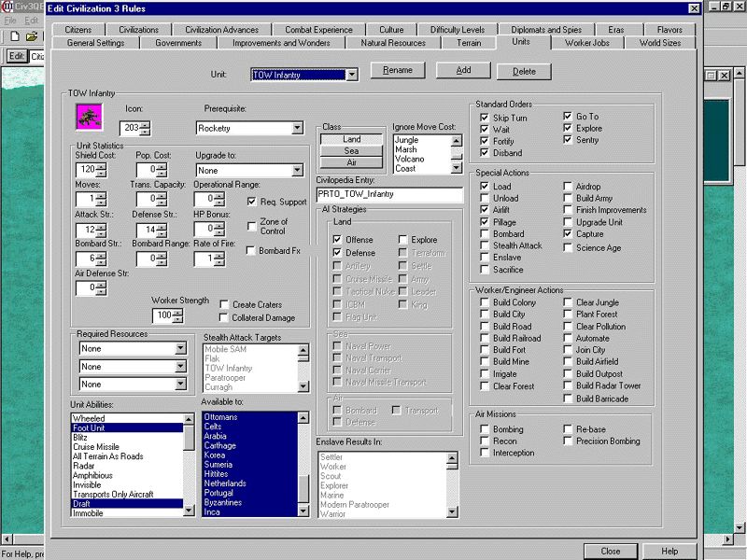This screenshot has height=560, width=747.
Task: Uncheck the Pillage special action
Action: tap(484, 222)
